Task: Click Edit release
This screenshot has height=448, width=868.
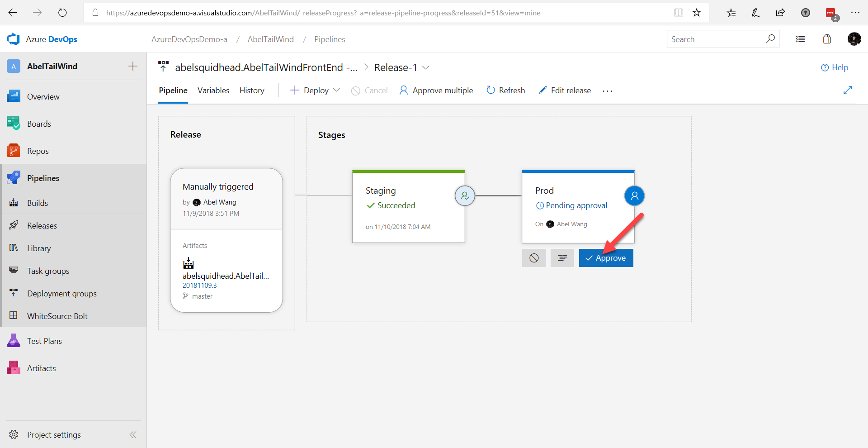Action: point(565,90)
